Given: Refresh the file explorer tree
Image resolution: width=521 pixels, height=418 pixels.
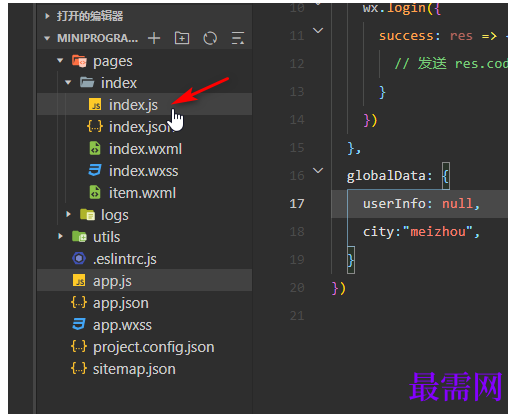Looking at the screenshot, I should click(210, 38).
